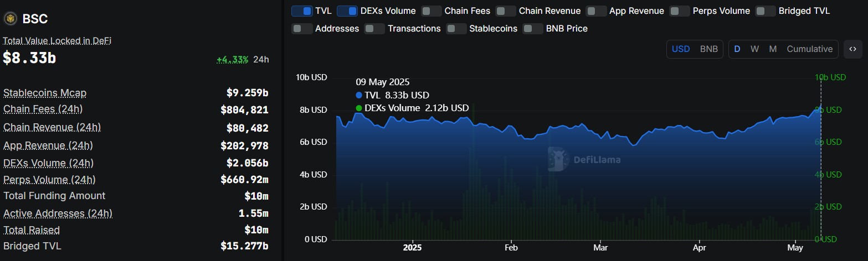The image size is (868, 261).
Task: Disable the TVL chart toggle
Action: pos(301,11)
